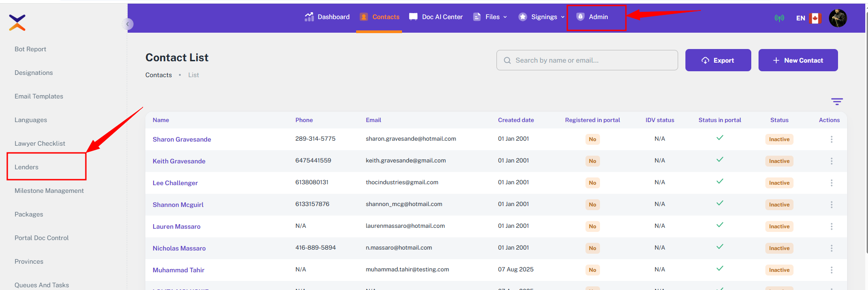Click the Export button
Viewport: 868px width, 290px height.
click(718, 60)
